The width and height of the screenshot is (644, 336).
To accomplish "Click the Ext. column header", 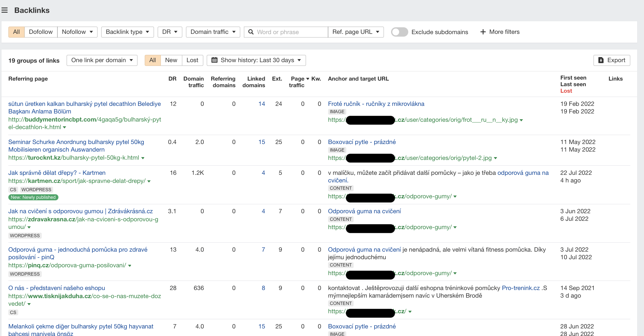I will pos(277,79).
